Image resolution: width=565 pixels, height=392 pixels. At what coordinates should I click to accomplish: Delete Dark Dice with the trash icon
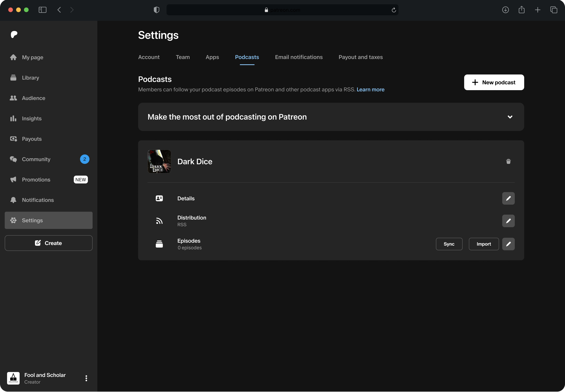(x=508, y=161)
